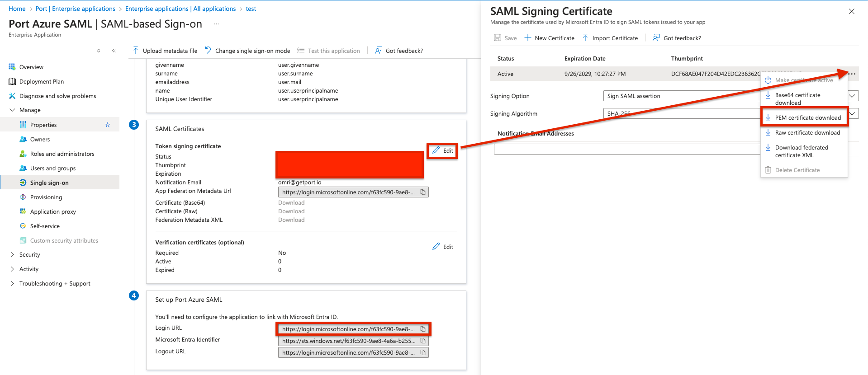Screen dimensions: 868x375
Task: Open Custom security attributes
Action: (64, 240)
